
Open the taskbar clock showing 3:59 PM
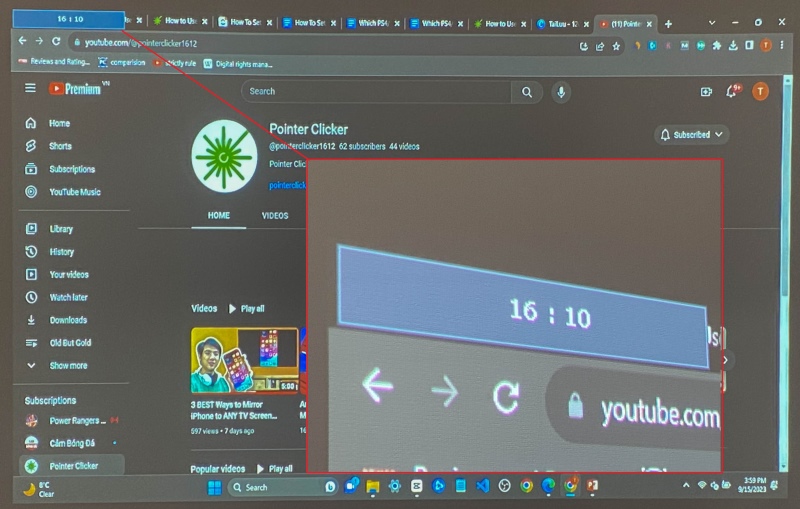[x=752, y=485]
